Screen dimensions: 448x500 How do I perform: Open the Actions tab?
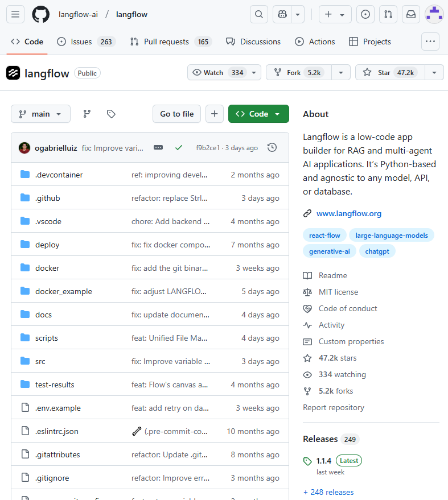coord(315,42)
